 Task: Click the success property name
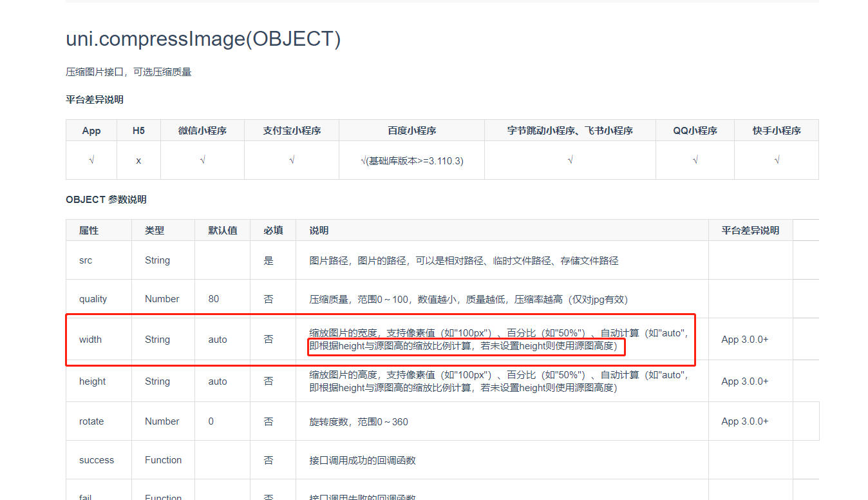tap(97, 460)
